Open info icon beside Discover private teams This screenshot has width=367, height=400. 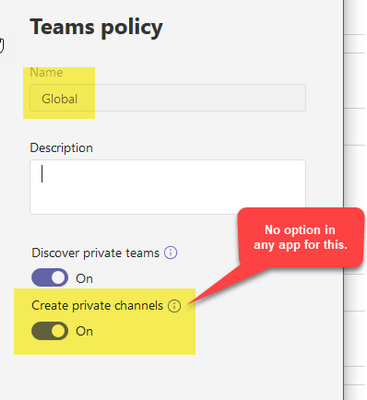[x=171, y=253]
